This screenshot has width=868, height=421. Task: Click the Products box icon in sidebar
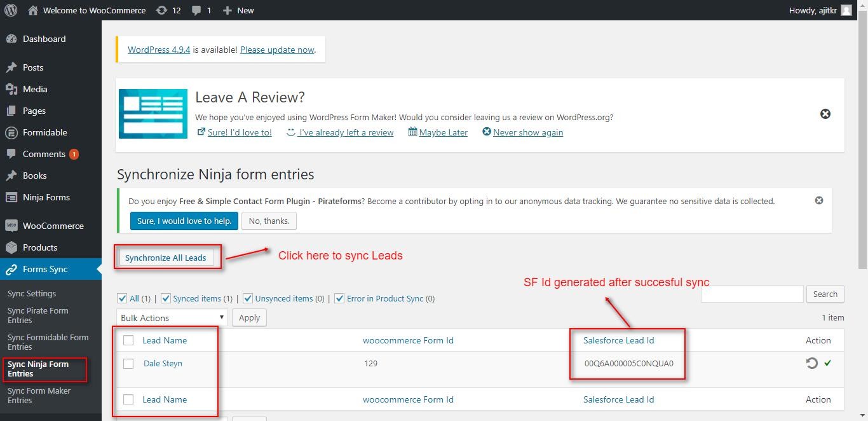11,247
